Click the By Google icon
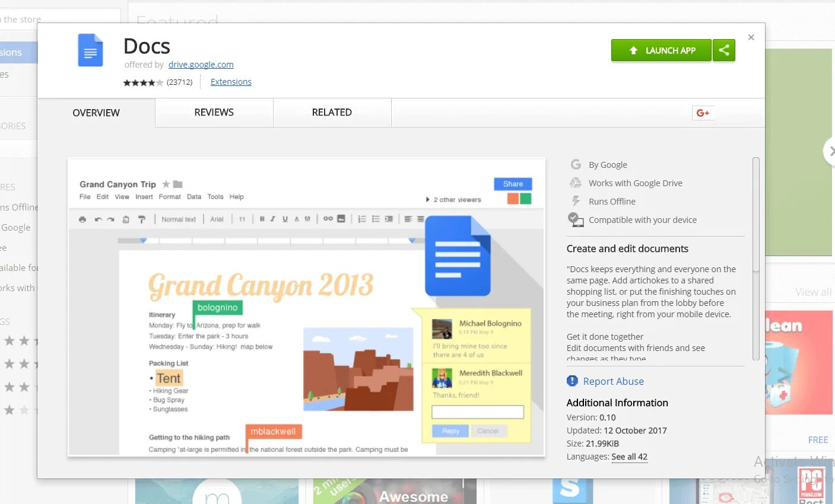This screenshot has height=504, width=835. [x=576, y=164]
